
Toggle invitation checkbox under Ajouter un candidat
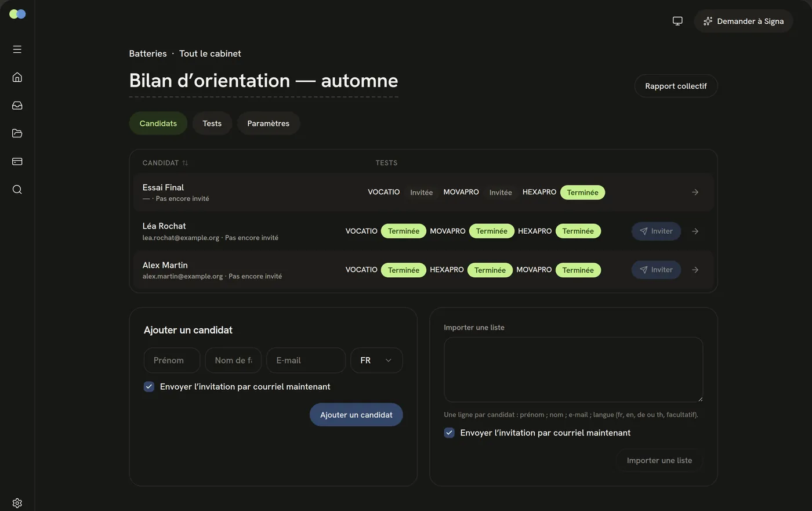[x=149, y=386]
